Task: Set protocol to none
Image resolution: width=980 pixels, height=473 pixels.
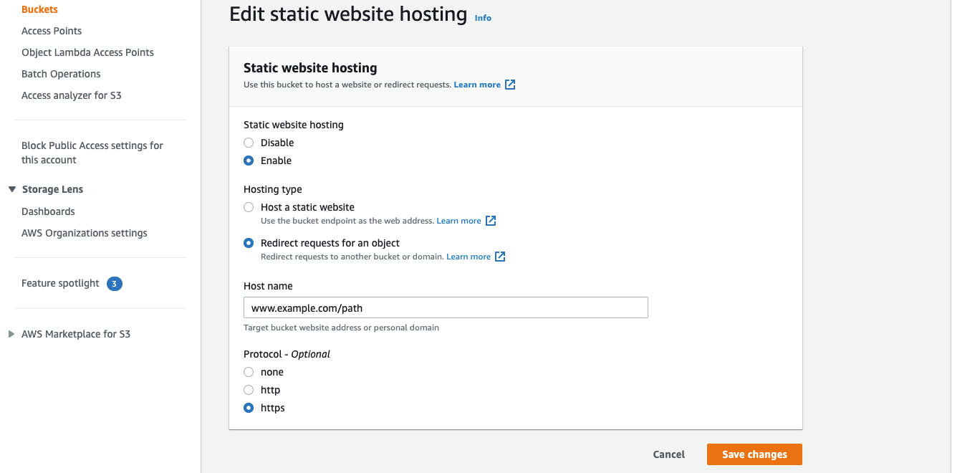Action: tap(249, 372)
